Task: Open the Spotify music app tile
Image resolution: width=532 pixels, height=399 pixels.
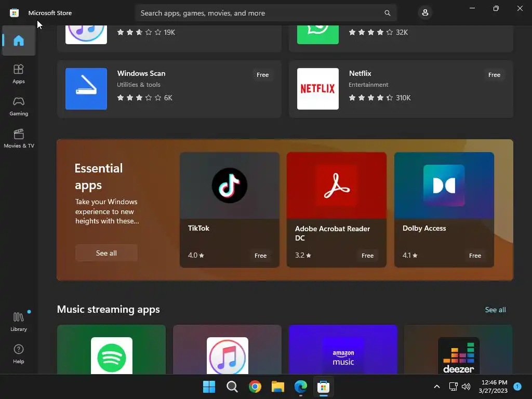Action: click(x=112, y=350)
